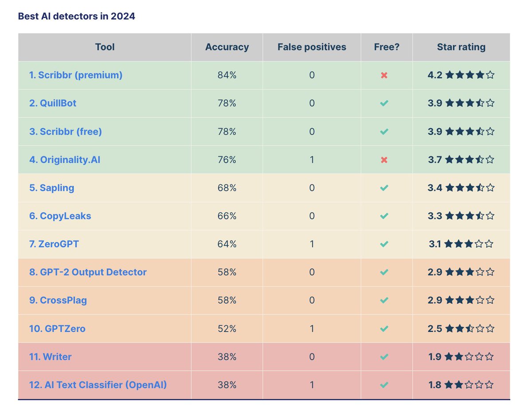Click the heading Best AI detectors in 2024
Viewport: 532px width, 420px height.
76,16
